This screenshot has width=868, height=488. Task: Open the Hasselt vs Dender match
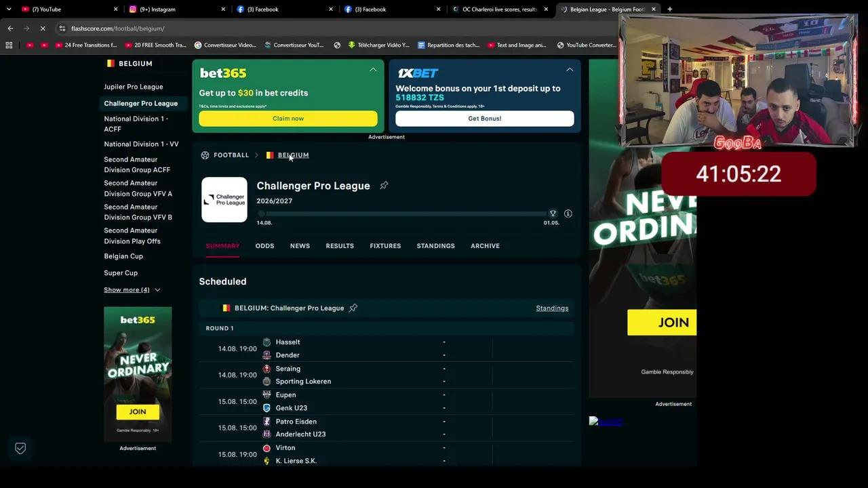[387, 348]
